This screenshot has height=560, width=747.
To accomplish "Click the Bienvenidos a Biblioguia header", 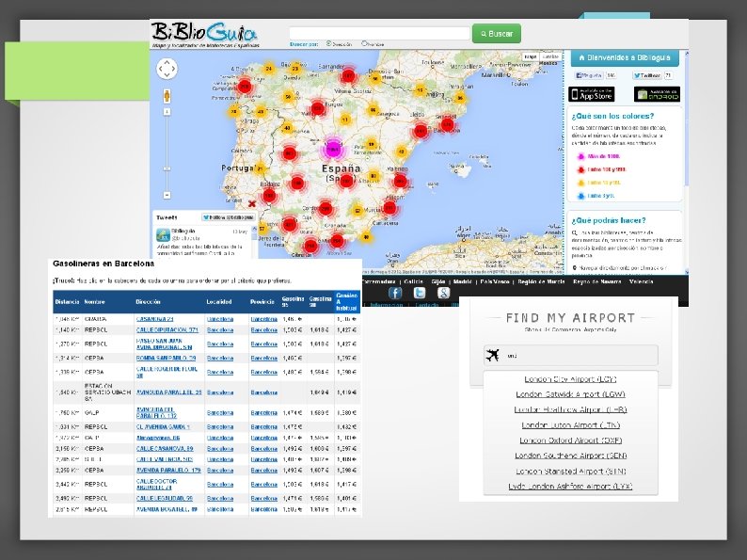I will [625, 57].
